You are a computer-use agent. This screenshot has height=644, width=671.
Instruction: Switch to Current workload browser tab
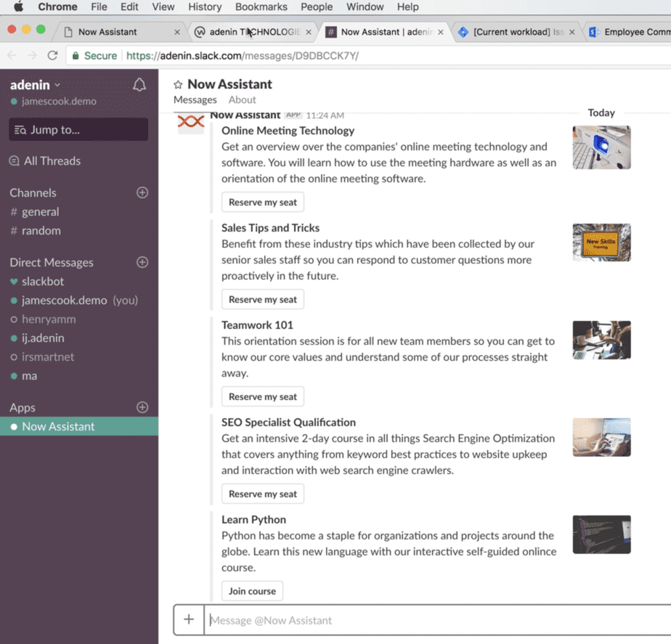[516, 32]
